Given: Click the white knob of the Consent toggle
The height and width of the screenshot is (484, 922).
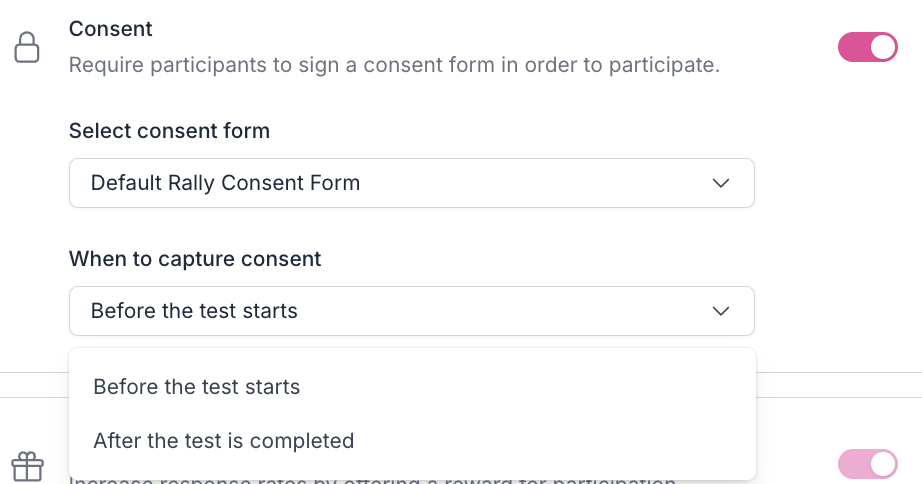Looking at the screenshot, I should click(882, 47).
